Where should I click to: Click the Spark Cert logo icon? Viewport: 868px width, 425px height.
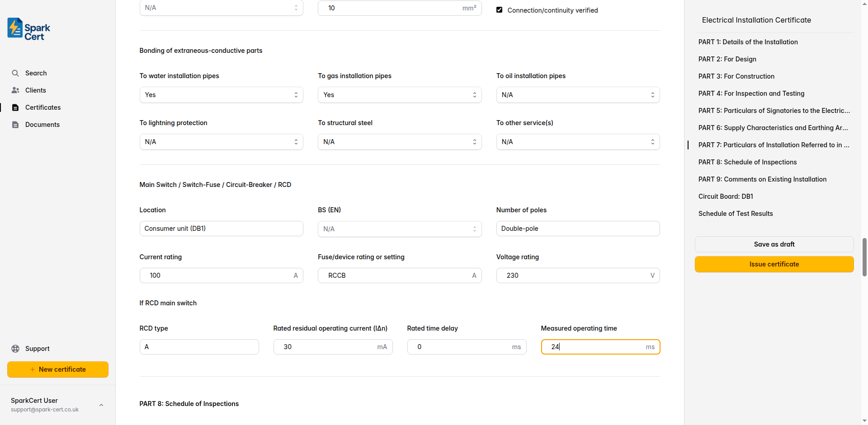(15, 28)
